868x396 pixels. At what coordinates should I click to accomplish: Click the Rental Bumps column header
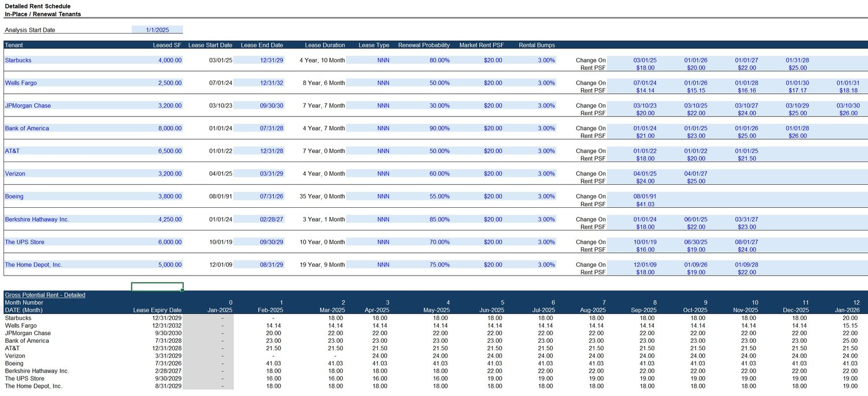point(537,45)
